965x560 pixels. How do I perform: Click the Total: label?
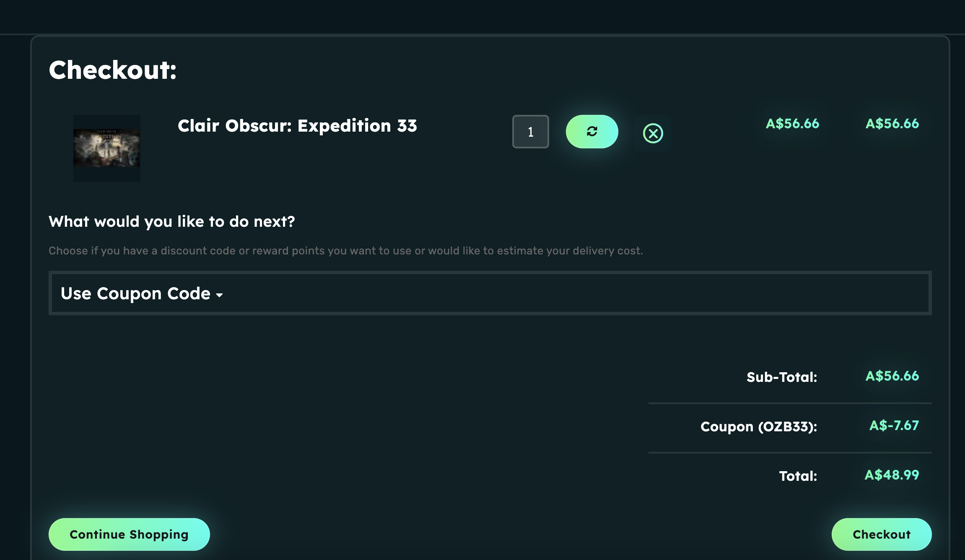[x=798, y=476]
